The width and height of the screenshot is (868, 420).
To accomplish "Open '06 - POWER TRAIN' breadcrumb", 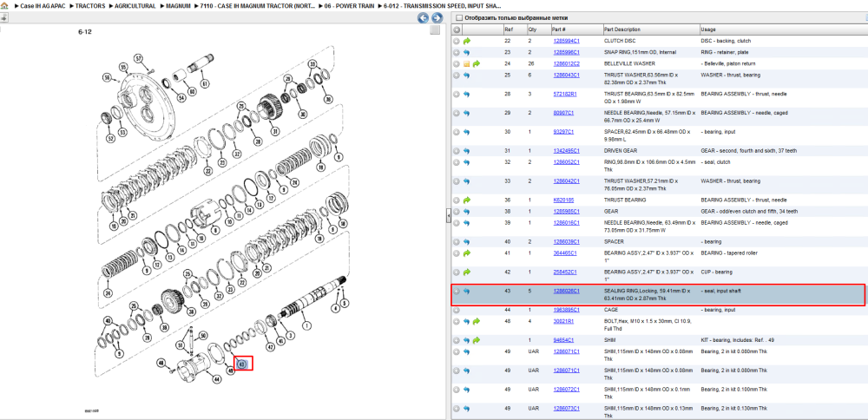I will (x=350, y=5).
